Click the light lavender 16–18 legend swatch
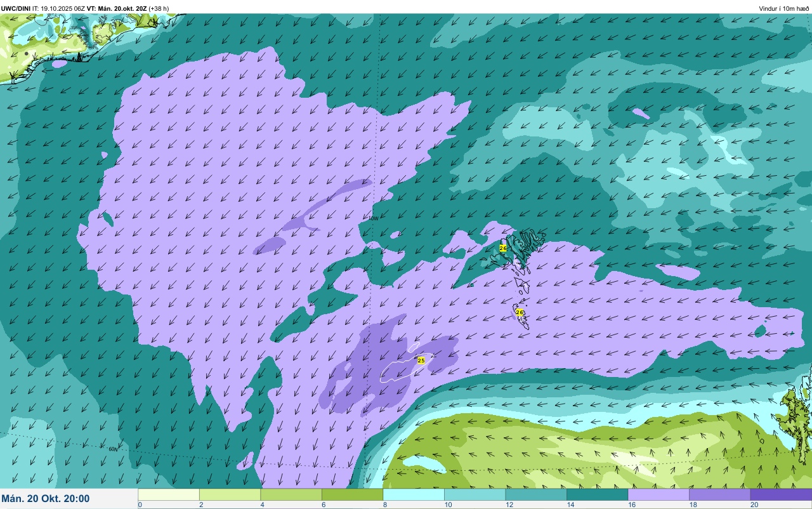812x509 pixels. click(x=658, y=494)
